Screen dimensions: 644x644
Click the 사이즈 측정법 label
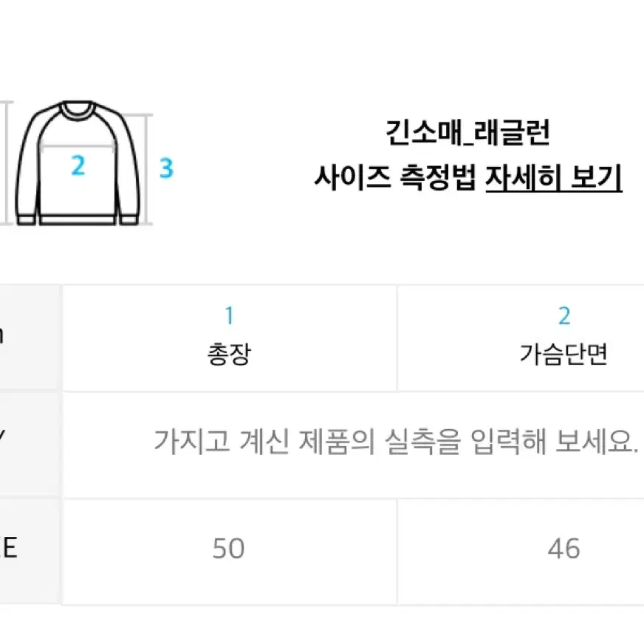[395, 178]
